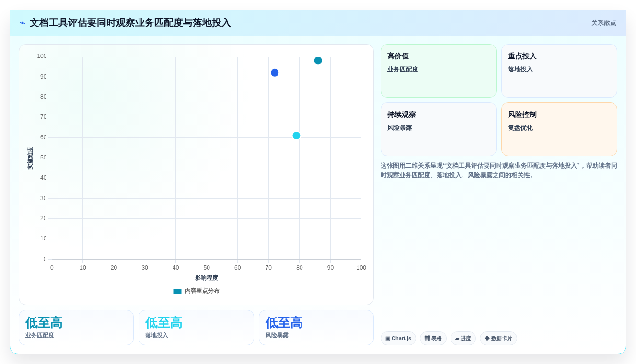This screenshot has height=364, width=636.
Task: Open the 持续观察 card
Action: point(438,129)
